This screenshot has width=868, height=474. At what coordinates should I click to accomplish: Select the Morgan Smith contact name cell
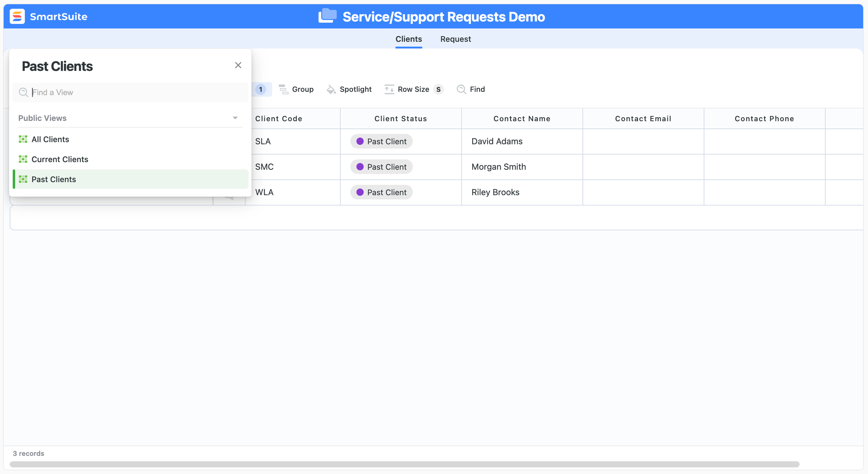point(522,167)
